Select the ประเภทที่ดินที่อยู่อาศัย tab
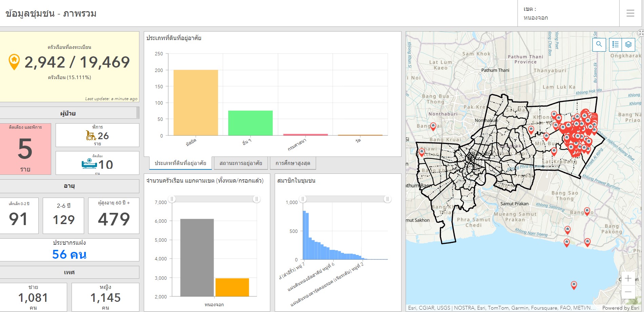Screen dimensions: 644x312 (180, 163)
